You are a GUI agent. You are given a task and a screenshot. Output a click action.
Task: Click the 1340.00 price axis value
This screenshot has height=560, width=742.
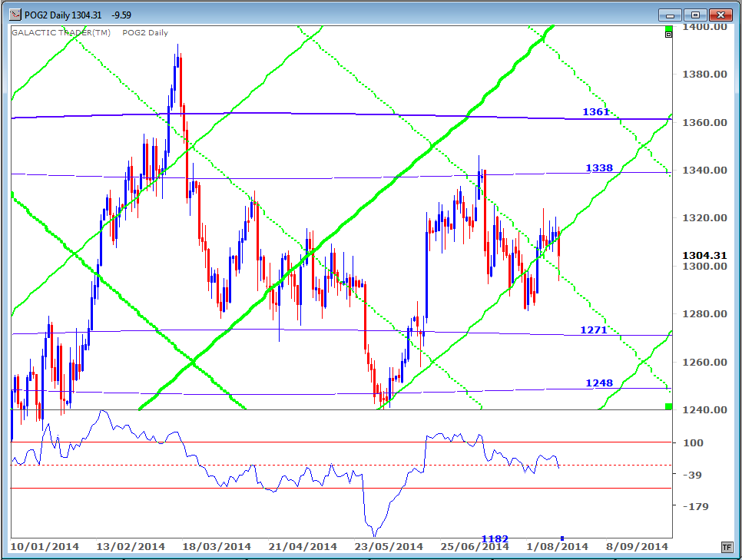(x=704, y=170)
